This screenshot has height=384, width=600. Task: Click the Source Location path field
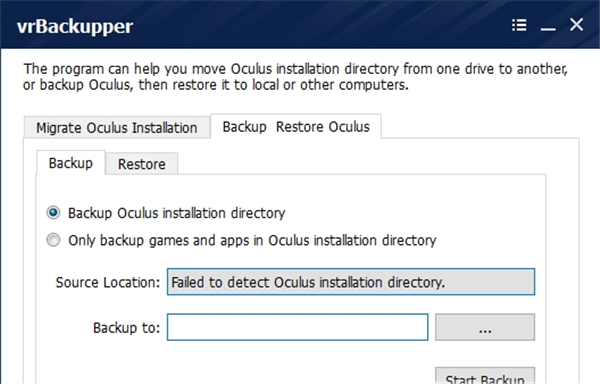pos(351,282)
